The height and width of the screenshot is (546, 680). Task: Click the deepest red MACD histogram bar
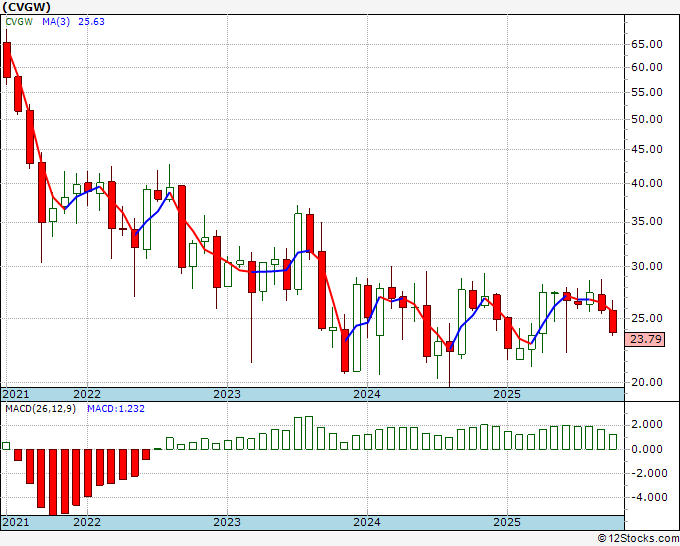click(53, 482)
